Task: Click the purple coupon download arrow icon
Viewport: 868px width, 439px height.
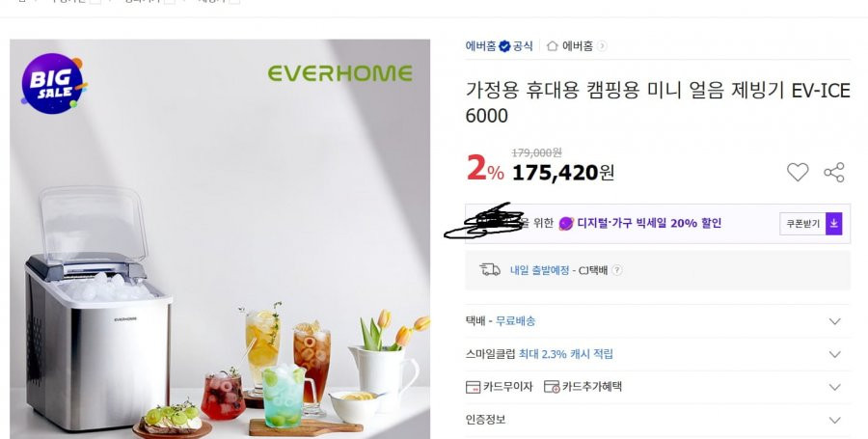Action: [x=833, y=224]
